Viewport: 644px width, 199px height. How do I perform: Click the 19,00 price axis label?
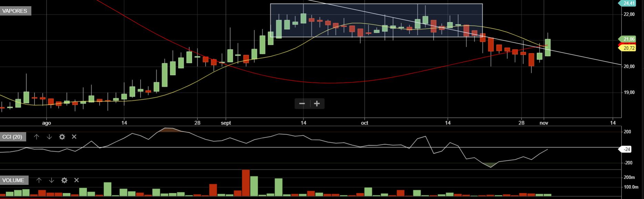(629, 92)
